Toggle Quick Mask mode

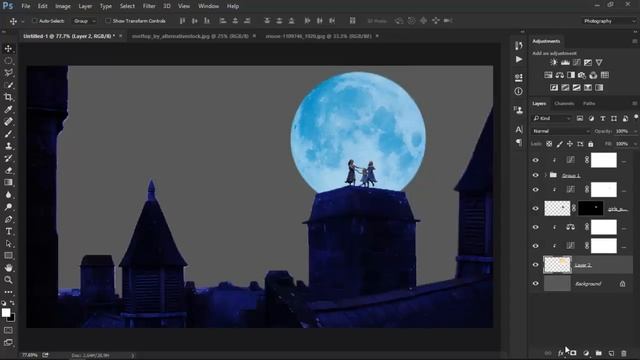click(8, 330)
